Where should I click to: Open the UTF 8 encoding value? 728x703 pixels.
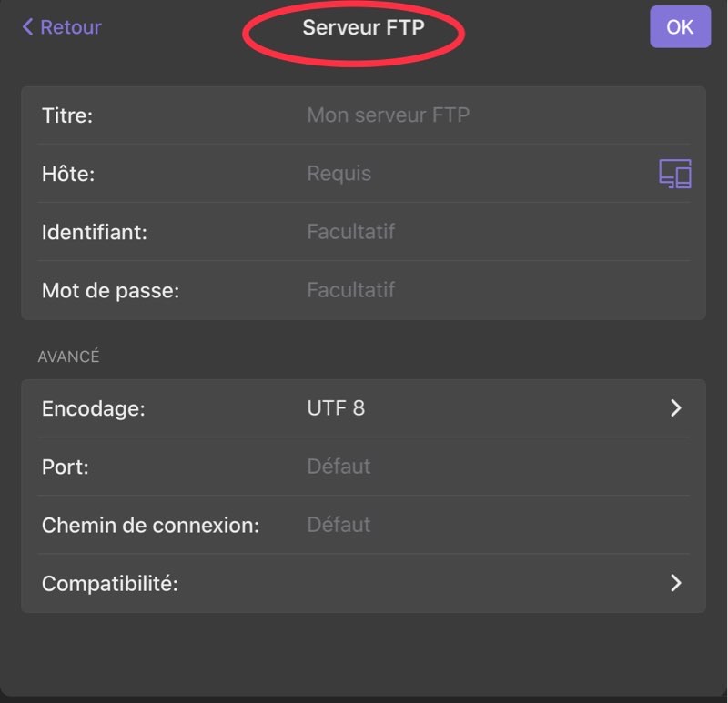click(336, 408)
